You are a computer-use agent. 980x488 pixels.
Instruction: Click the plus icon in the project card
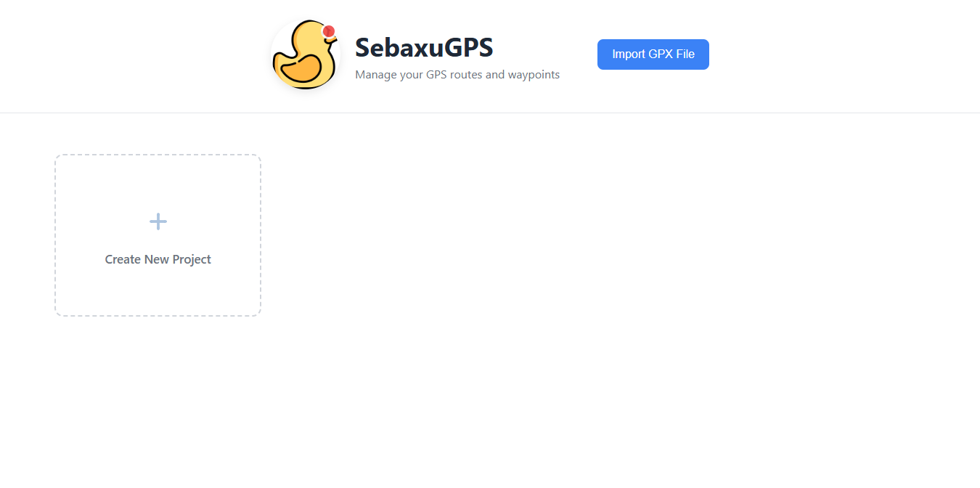click(x=158, y=221)
